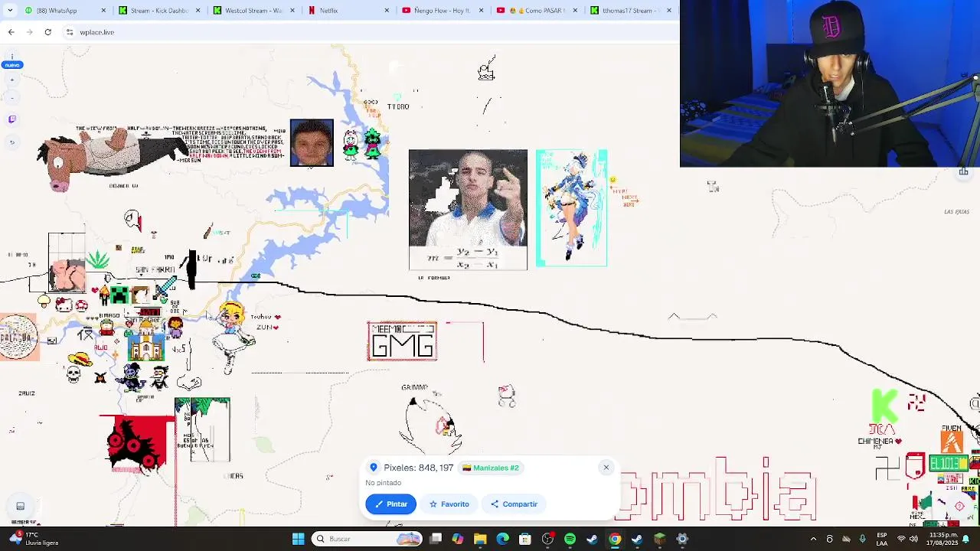The image size is (980, 551).
Task: Click the site info icon in address bar
Action: tap(70, 32)
